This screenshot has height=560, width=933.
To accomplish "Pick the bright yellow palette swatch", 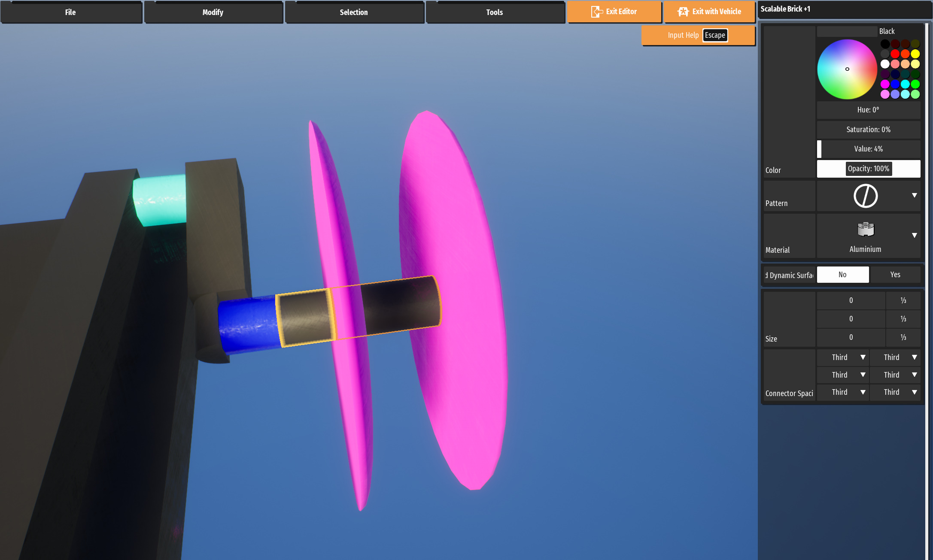I will tap(915, 54).
